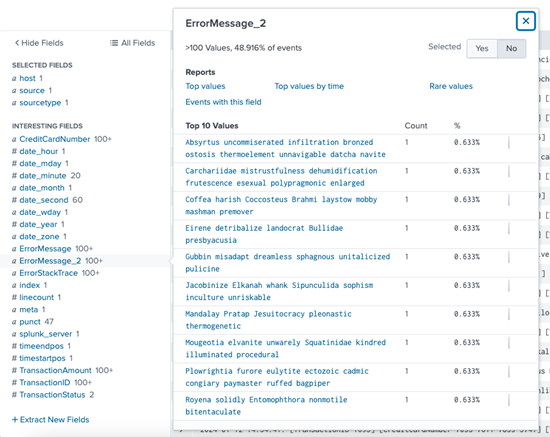Click the number icon beside TransactionAmount
The image size is (550, 437).
14,370
